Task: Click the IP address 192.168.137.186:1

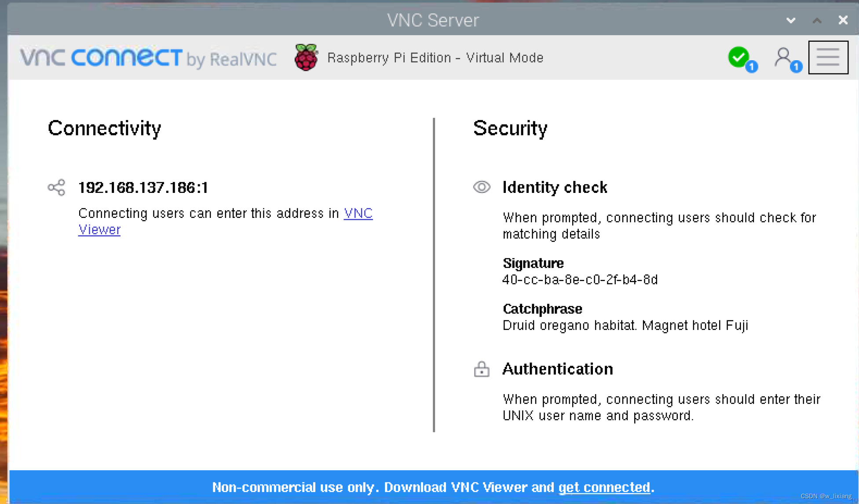Action: tap(143, 188)
